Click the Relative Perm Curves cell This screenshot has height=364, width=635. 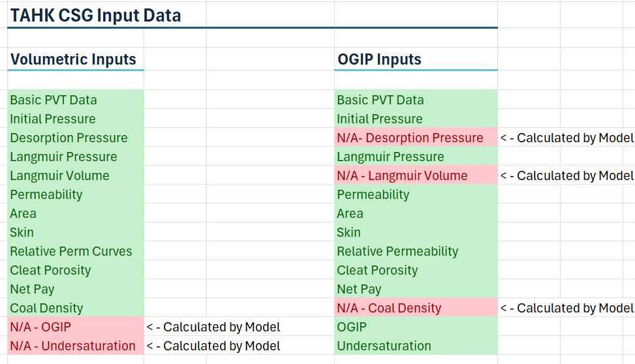click(70, 251)
